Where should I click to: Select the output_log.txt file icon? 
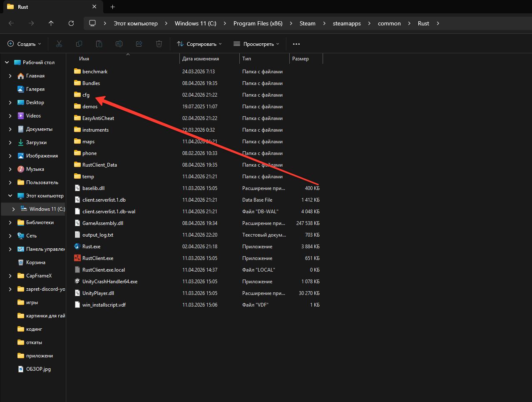click(x=77, y=235)
